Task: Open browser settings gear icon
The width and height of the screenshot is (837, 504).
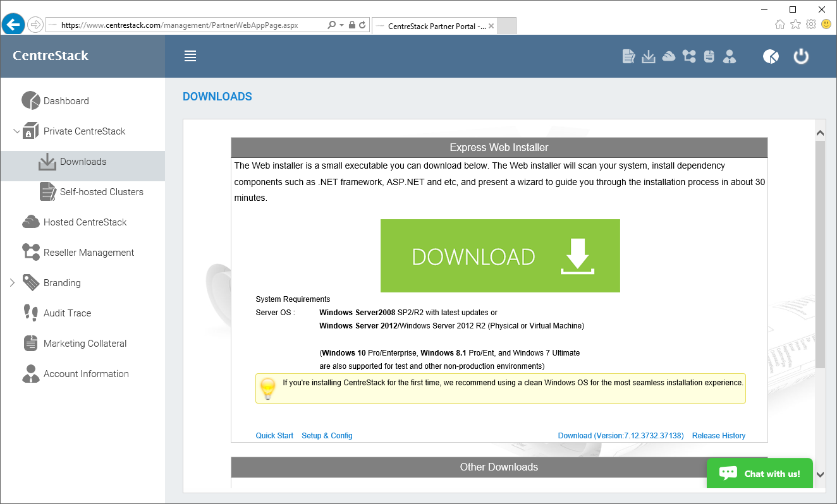Action: 811,25
